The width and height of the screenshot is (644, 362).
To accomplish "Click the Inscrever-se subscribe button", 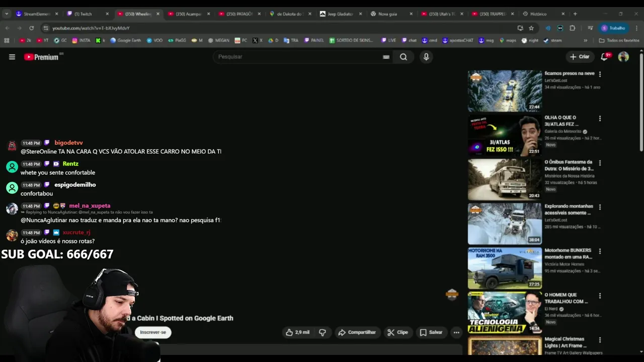I will pos(153,332).
